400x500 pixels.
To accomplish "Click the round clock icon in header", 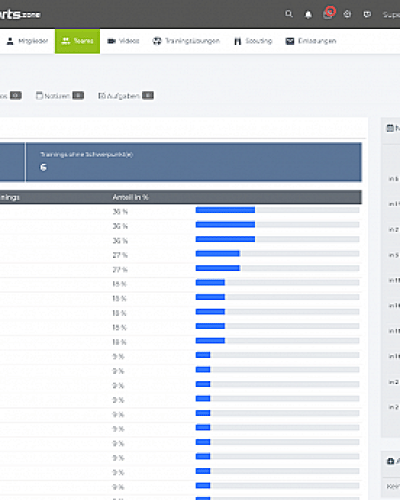I will coord(347,14).
